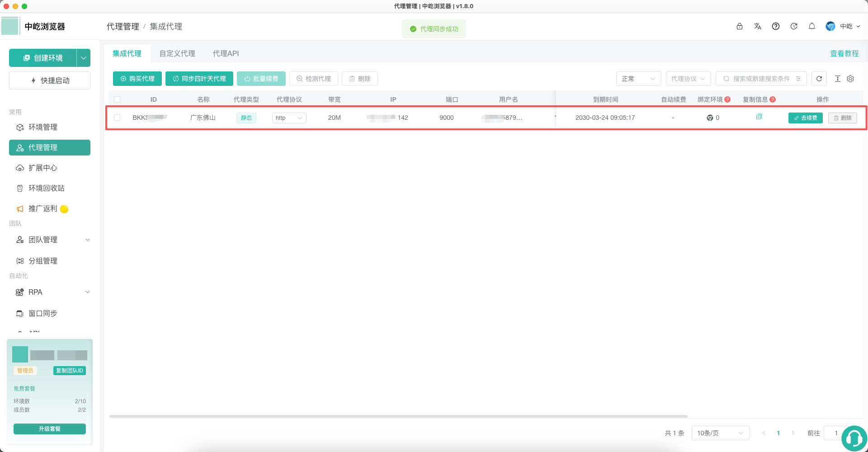Switch to the 代理API tab

click(x=226, y=53)
